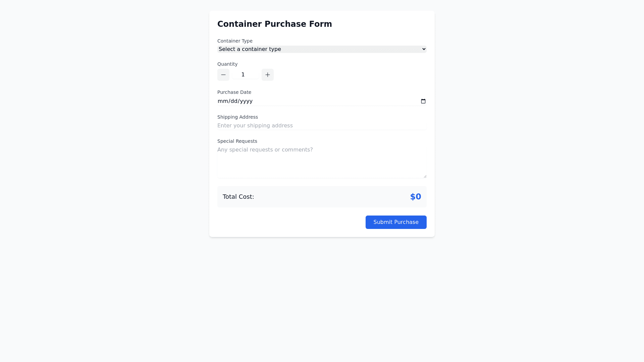Viewport: 644px width, 362px height.
Task: Click the mm/dd/yyyy date placeholder text
Action: click(x=235, y=101)
